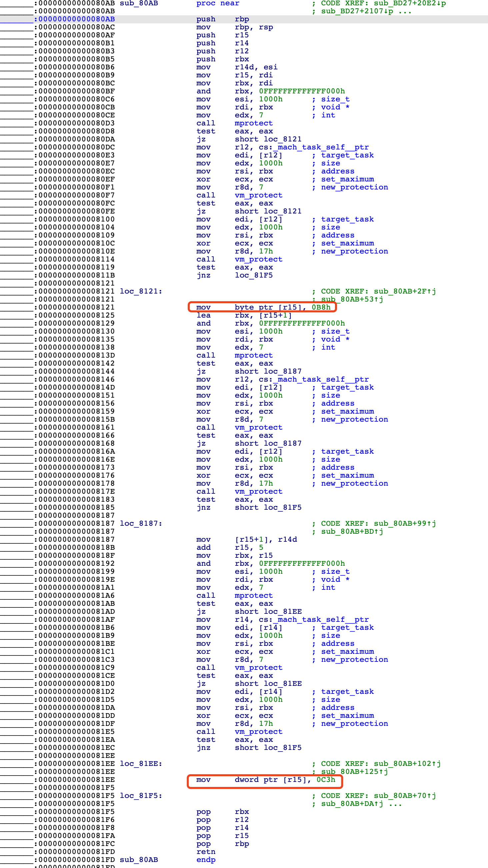Click the '17h' value at address 810E
This screenshot has height=868, width=488.
click(x=266, y=252)
